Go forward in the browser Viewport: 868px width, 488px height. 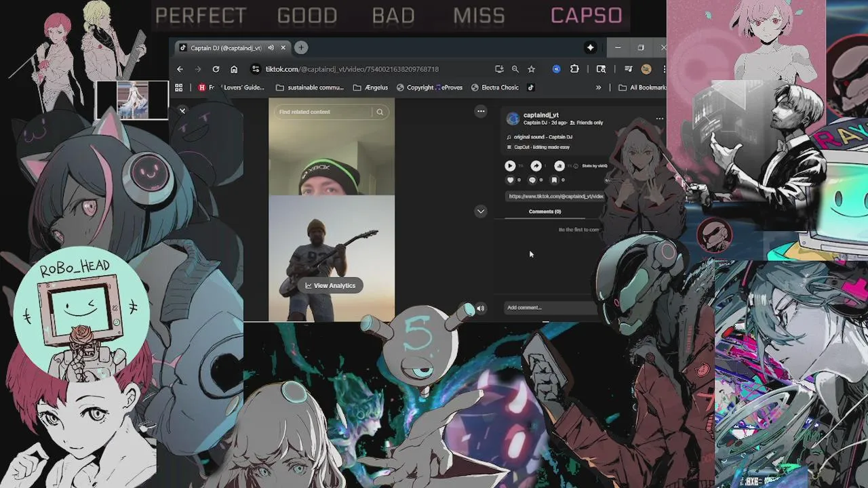198,69
